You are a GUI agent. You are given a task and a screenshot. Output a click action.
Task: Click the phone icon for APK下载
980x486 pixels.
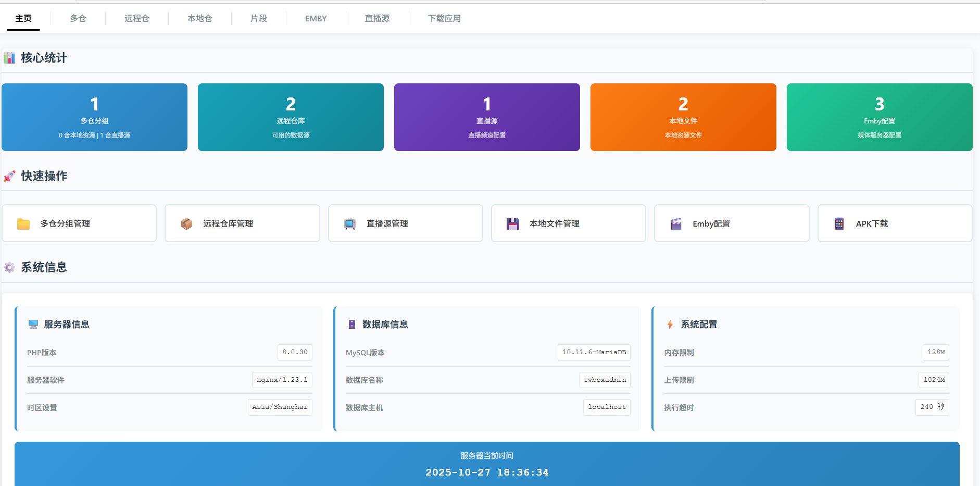(839, 224)
